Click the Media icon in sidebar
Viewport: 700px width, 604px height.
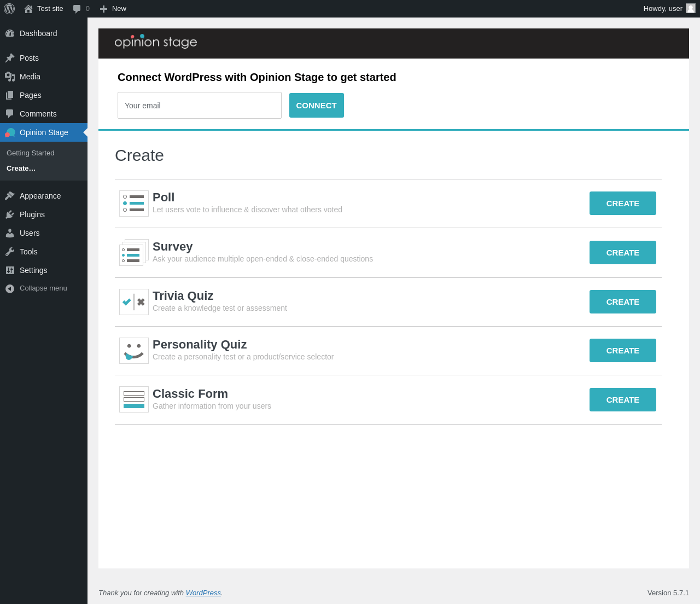(10, 77)
